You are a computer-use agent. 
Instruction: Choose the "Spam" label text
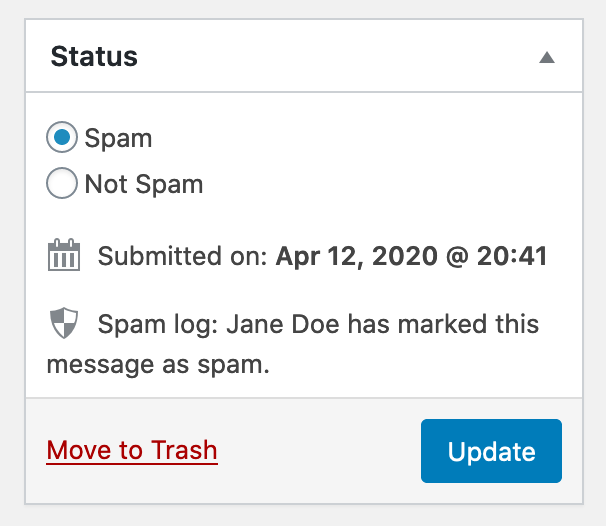coord(118,139)
